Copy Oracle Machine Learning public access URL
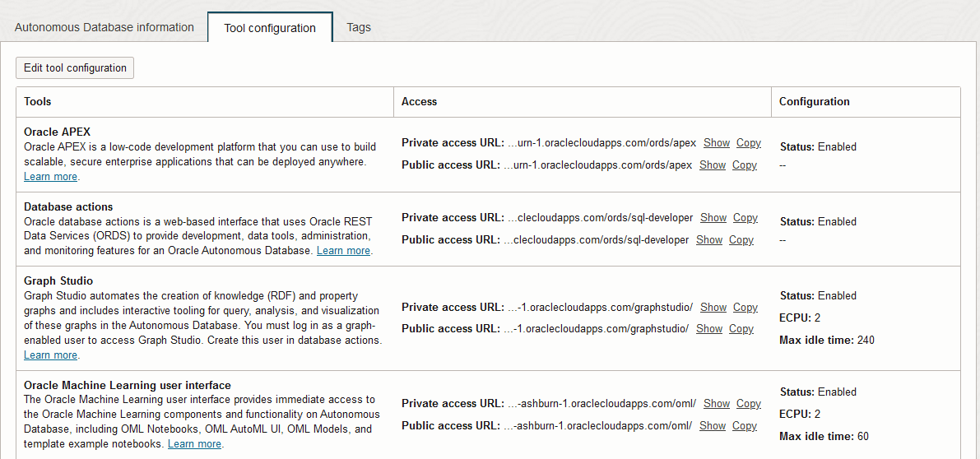Viewport: 980px width, 459px height. click(744, 426)
